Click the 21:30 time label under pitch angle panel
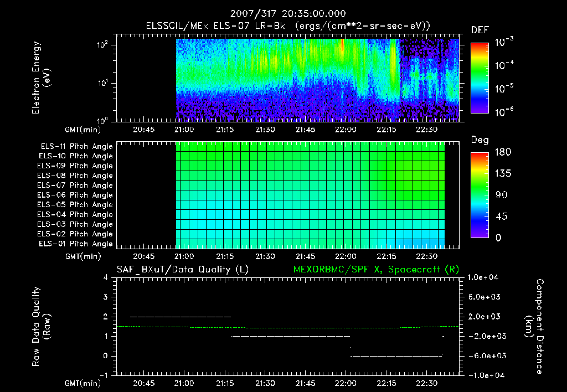 [x=265, y=256]
